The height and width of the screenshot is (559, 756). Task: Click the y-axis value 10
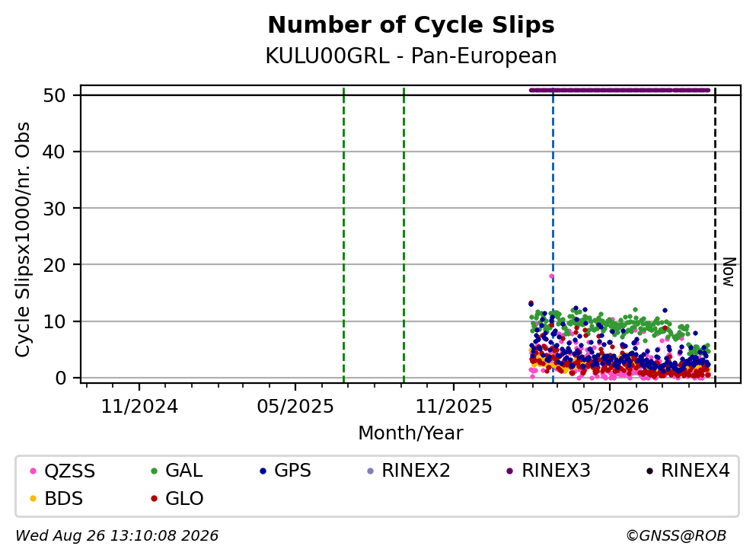(x=54, y=321)
